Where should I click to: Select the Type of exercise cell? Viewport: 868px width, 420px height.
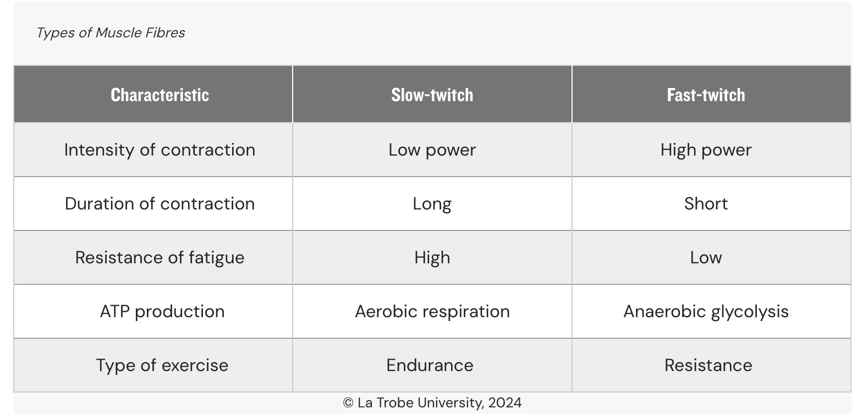tap(153, 365)
